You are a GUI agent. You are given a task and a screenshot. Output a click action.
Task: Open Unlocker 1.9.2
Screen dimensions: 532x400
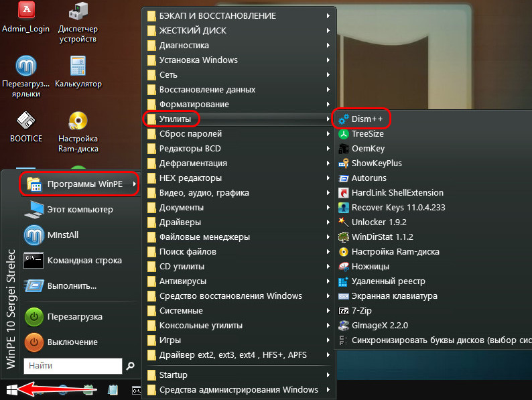click(434, 222)
